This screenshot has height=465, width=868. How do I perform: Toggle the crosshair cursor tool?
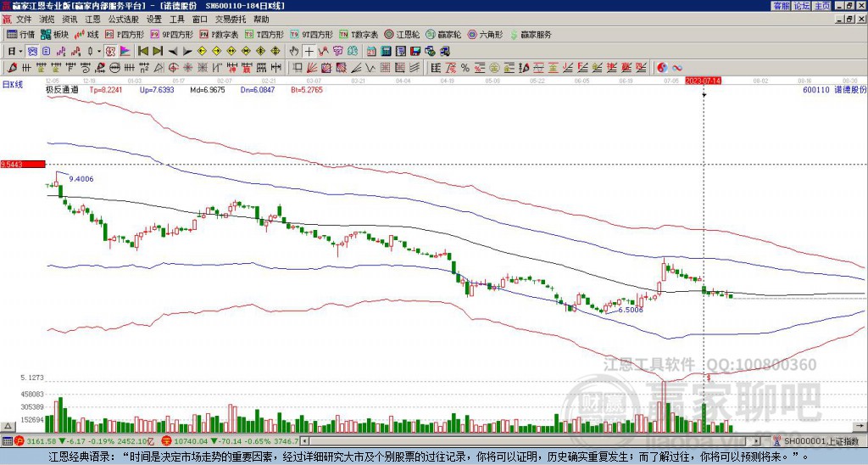[x=309, y=51]
